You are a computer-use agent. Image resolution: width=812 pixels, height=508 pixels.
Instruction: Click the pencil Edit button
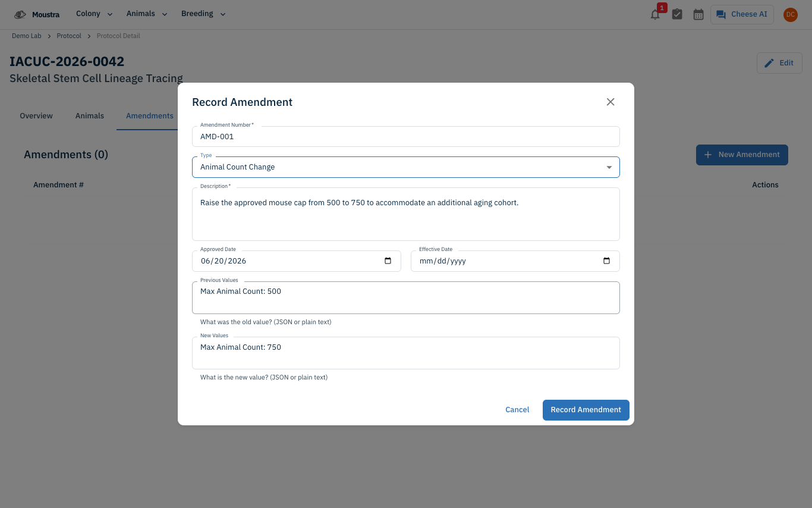(779, 63)
